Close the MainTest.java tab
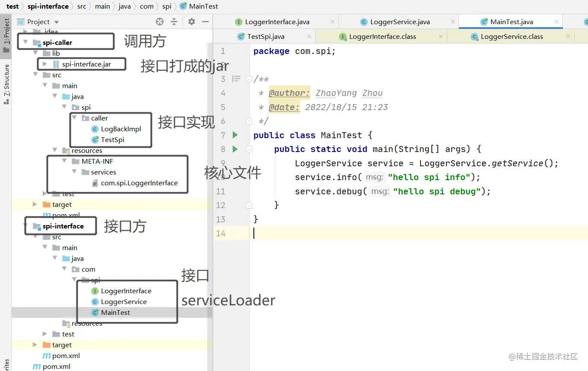 556,22
